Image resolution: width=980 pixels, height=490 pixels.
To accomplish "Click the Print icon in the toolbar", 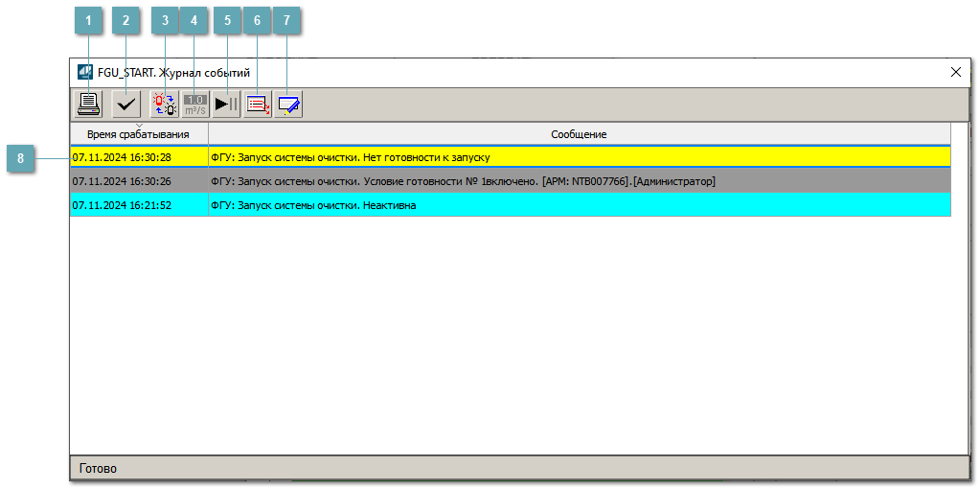I will (x=89, y=105).
